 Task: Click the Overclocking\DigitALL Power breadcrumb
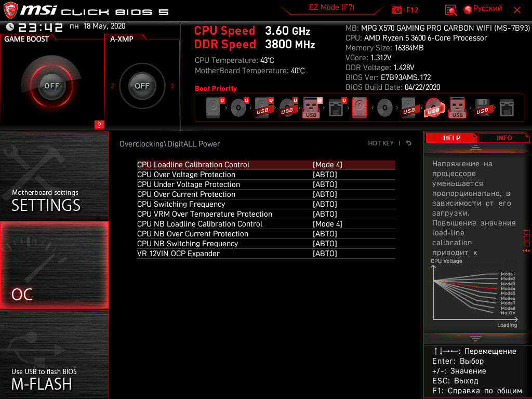coord(170,144)
